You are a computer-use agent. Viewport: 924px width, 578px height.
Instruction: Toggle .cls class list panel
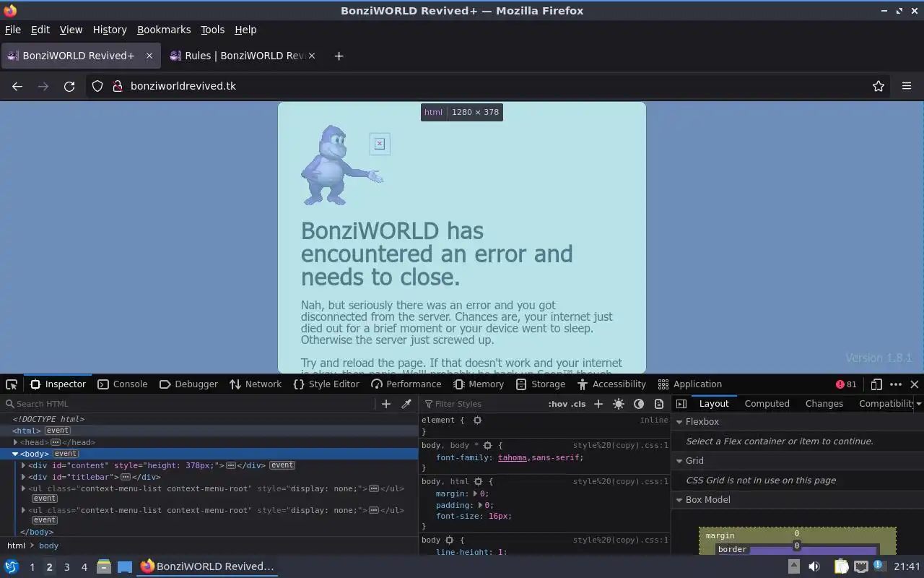578,404
